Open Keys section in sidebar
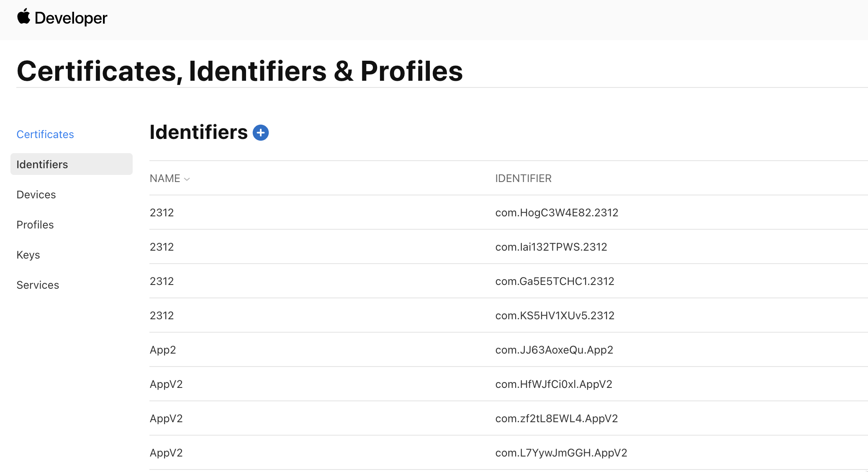The height and width of the screenshot is (472, 868). click(x=28, y=255)
